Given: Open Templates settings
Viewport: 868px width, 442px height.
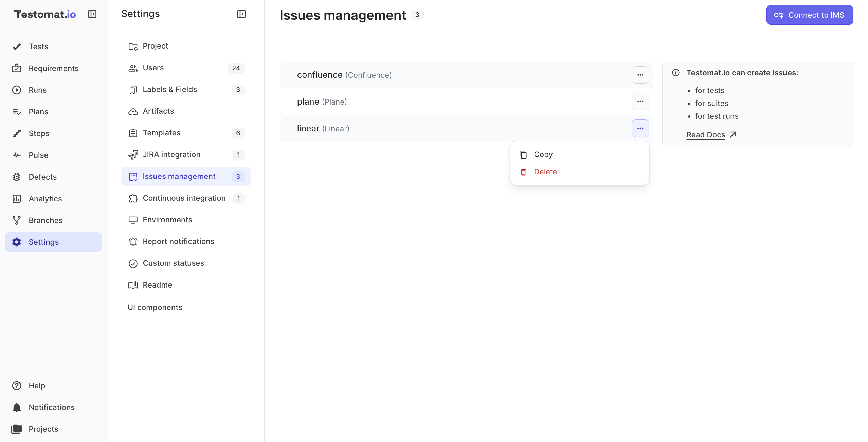Looking at the screenshot, I should pos(186,133).
